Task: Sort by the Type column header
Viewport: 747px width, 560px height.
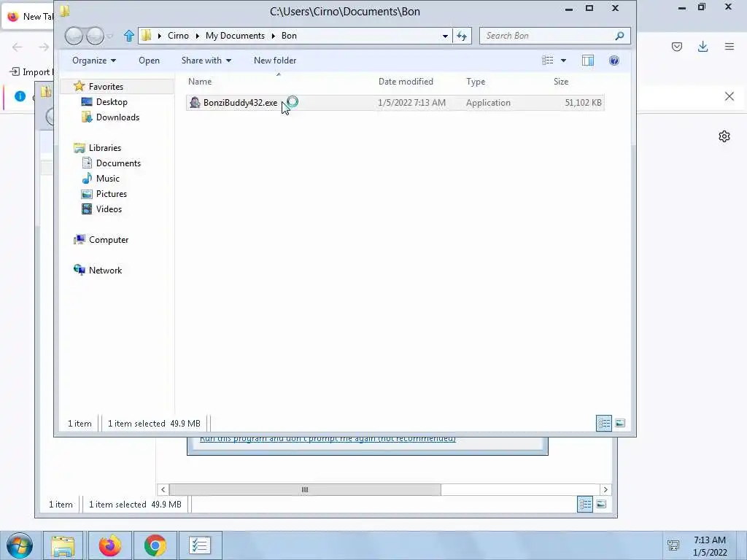Action: click(x=476, y=82)
